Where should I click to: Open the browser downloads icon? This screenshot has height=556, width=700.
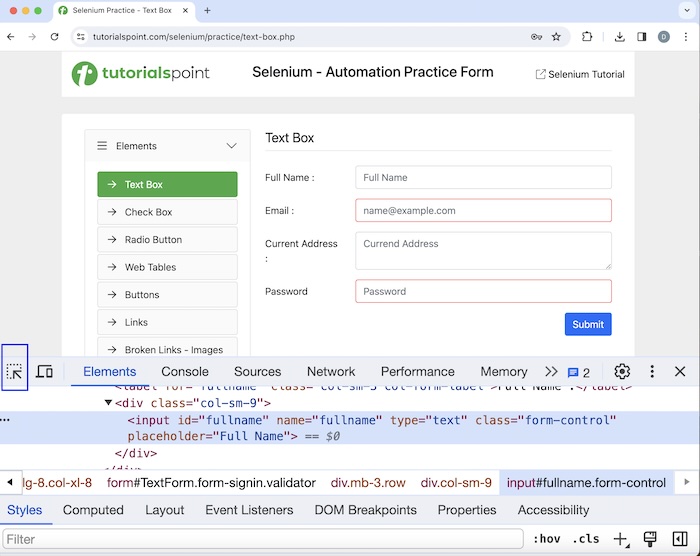[620, 37]
